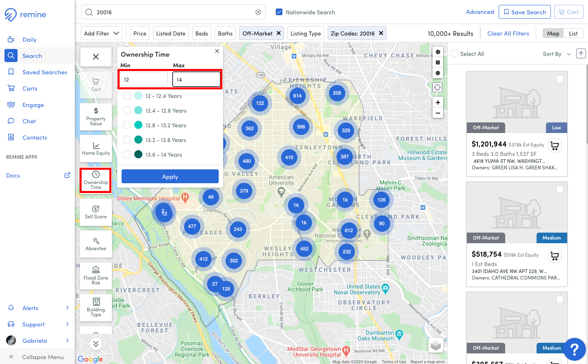This screenshot has height=364, width=588.
Task: Click Clear All Filters
Action: point(508,33)
